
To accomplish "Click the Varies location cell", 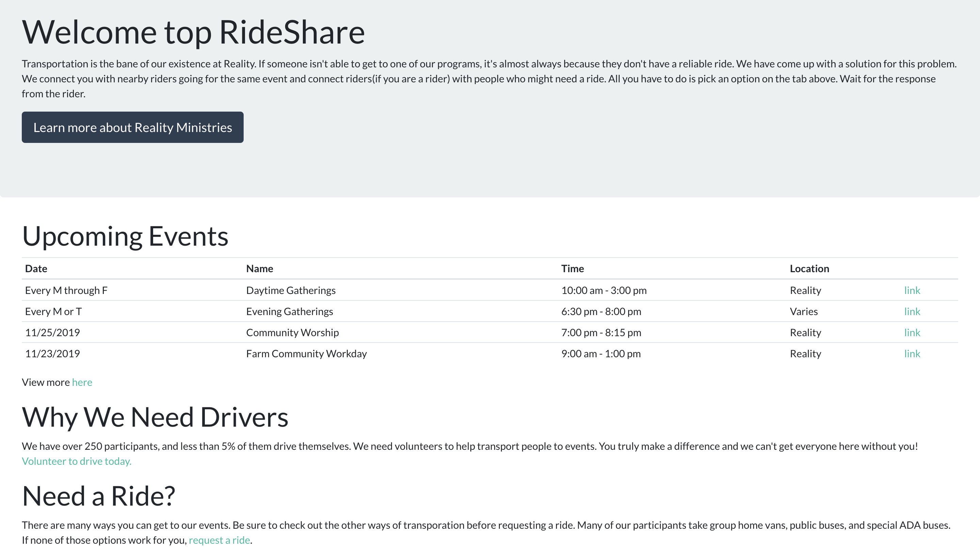I will pyautogui.click(x=803, y=312).
